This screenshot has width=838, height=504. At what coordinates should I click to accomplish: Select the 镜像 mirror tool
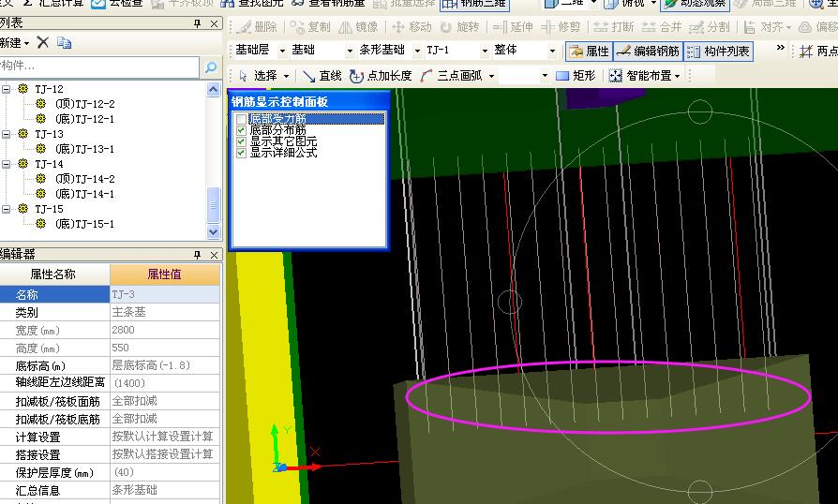(359, 26)
